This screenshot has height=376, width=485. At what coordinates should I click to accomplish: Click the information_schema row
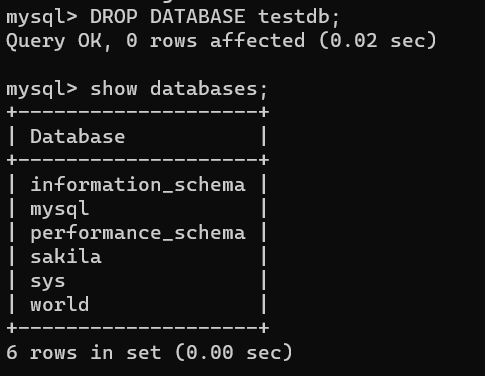(138, 185)
